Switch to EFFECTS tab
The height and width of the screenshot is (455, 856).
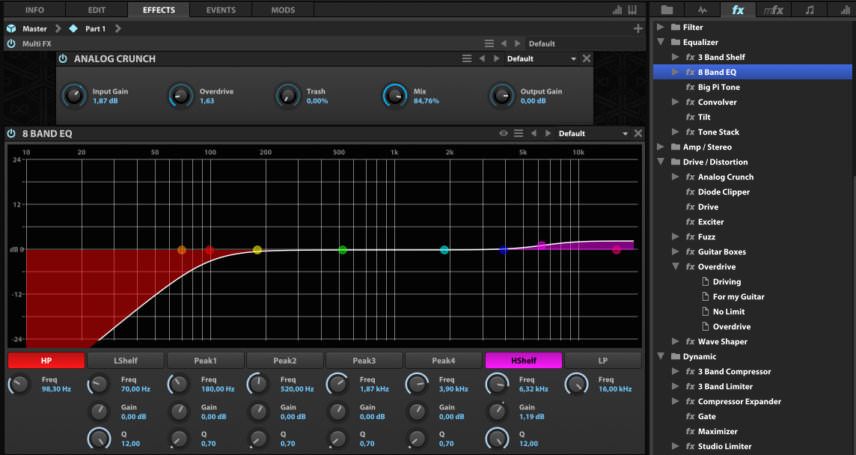159,10
